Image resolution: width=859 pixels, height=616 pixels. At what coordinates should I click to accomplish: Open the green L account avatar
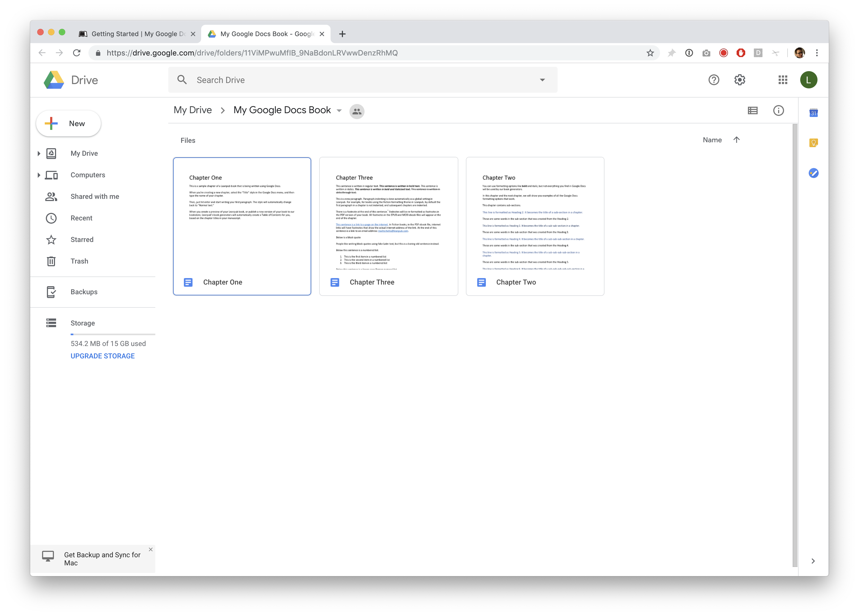point(808,80)
